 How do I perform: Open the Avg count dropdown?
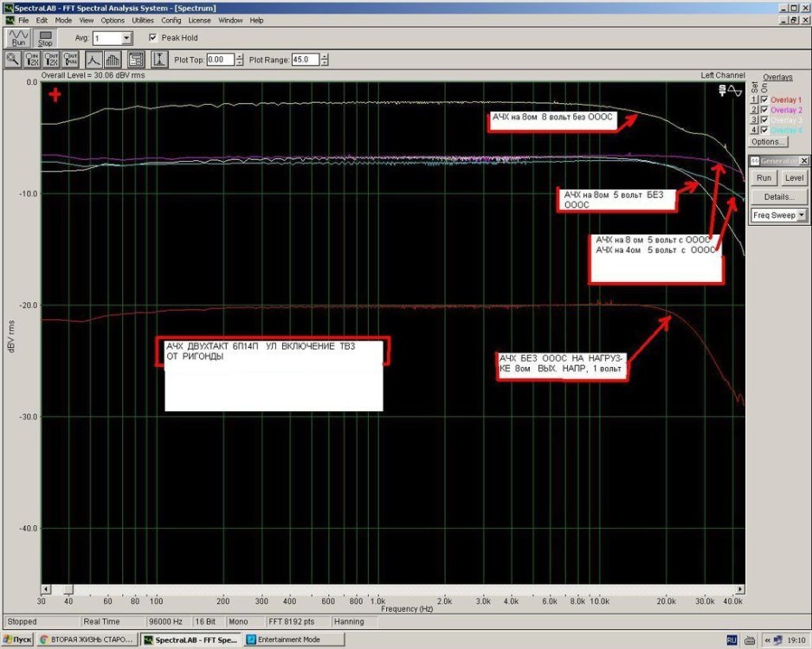pyautogui.click(x=126, y=39)
